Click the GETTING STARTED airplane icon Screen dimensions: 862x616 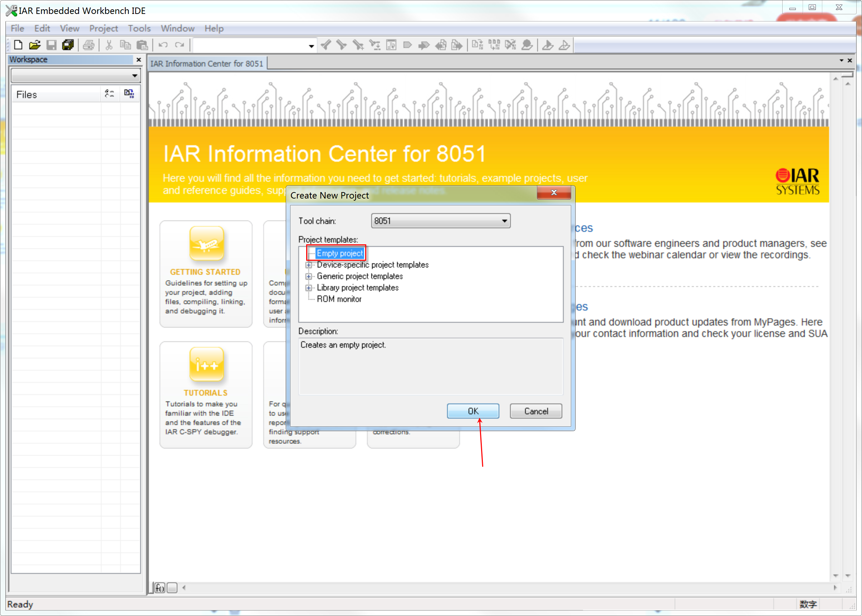pos(206,244)
